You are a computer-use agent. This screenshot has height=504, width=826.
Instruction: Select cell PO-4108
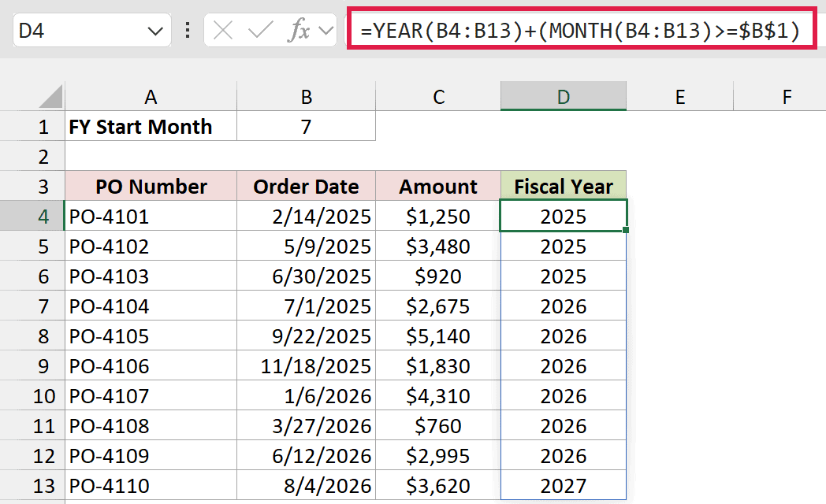coord(151,425)
